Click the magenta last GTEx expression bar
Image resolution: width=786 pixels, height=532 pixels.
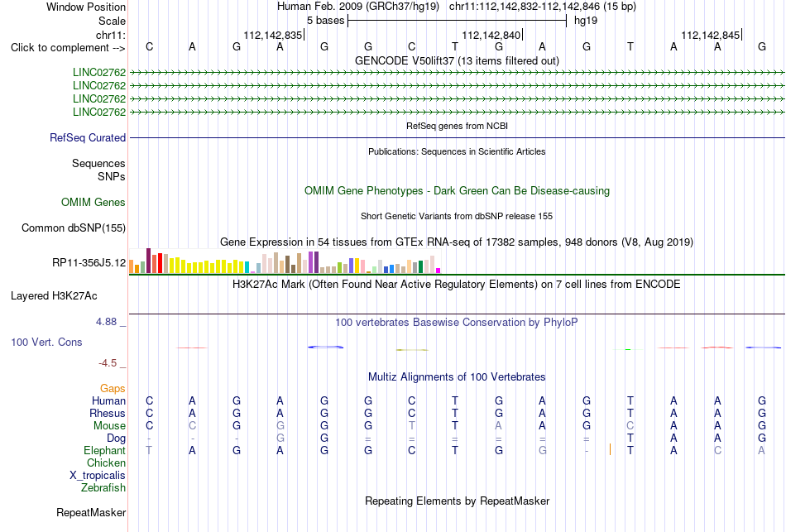[439, 271]
